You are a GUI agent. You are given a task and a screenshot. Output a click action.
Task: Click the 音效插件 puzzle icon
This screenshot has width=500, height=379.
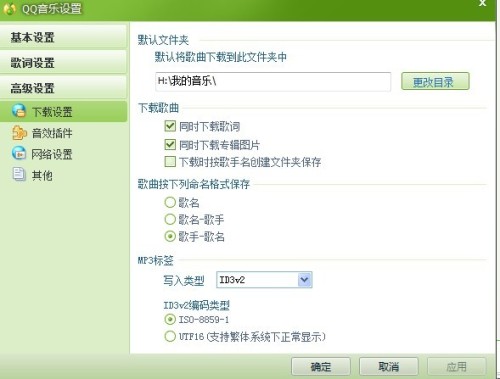tap(19, 133)
